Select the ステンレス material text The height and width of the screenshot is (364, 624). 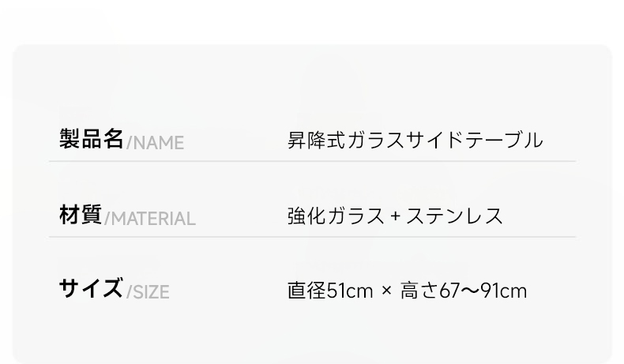tap(454, 216)
